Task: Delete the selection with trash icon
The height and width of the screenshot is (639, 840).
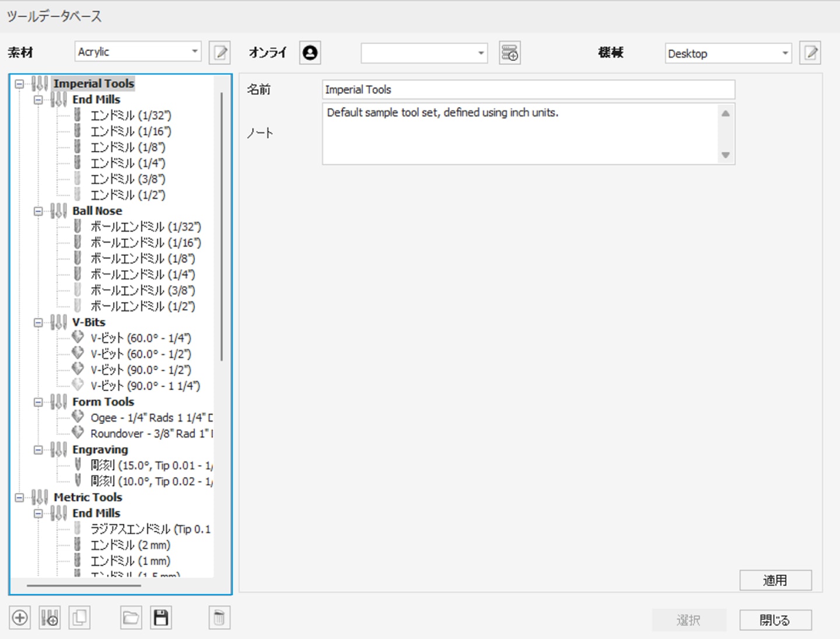Action: 219,617
